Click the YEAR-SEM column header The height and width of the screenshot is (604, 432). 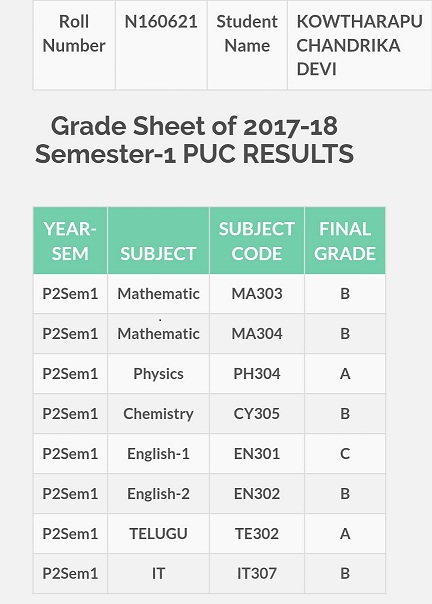pos(70,241)
